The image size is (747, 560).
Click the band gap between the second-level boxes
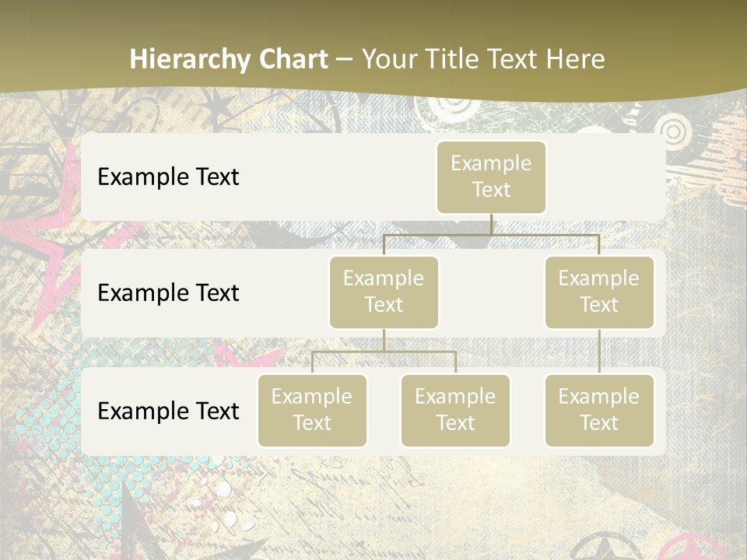click(x=492, y=294)
